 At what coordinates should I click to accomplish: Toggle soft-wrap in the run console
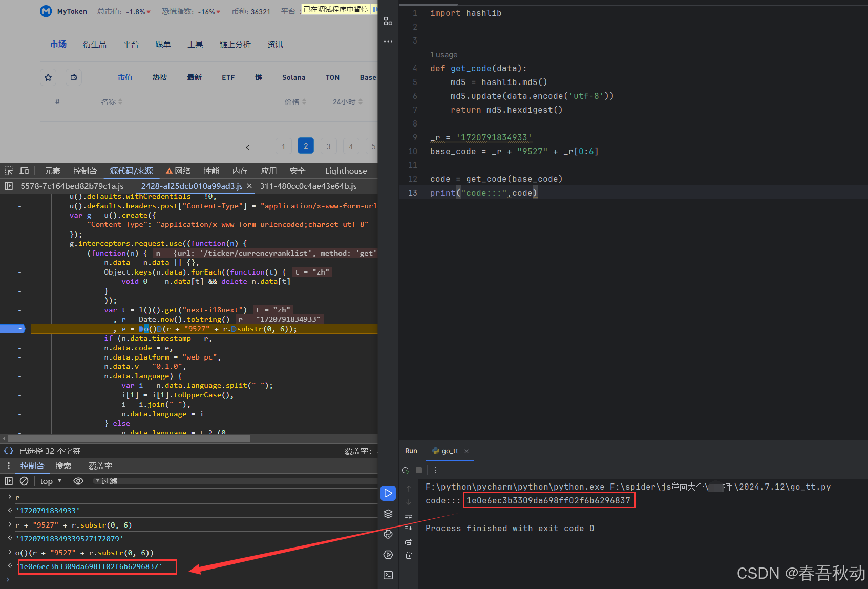click(409, 515)
